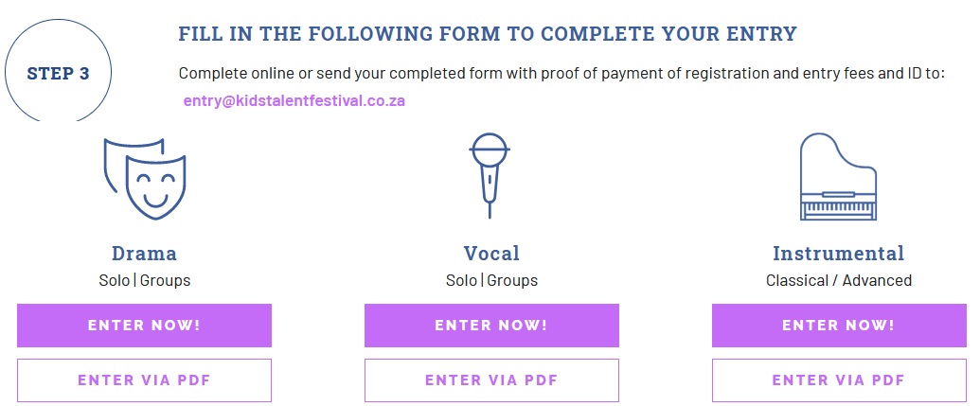
Task: Select the Instrumental category heading
Action: click(x=838, y=254)
